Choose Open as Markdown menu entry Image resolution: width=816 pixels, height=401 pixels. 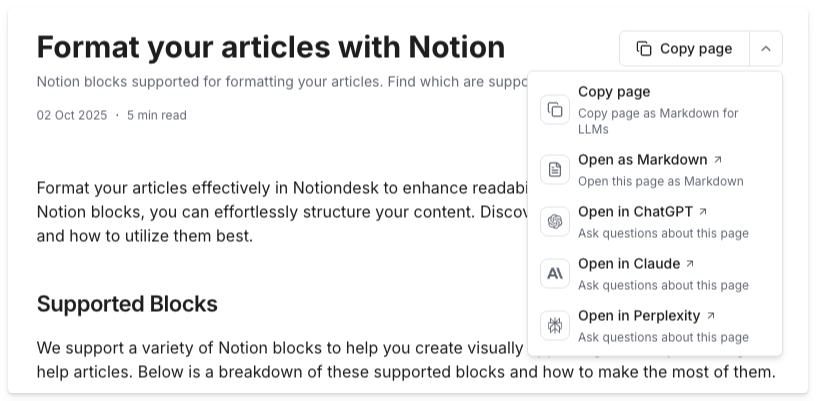(642, 160)
